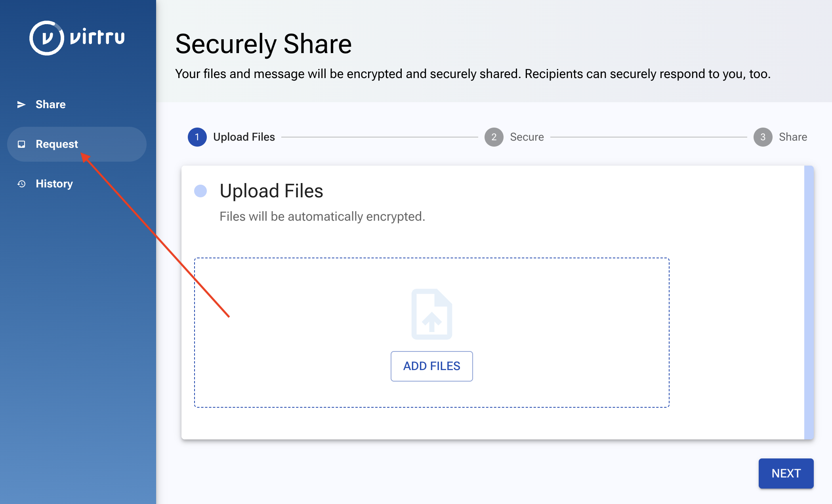Click the lavender vertical bar on card edge

tap(809, 302)
